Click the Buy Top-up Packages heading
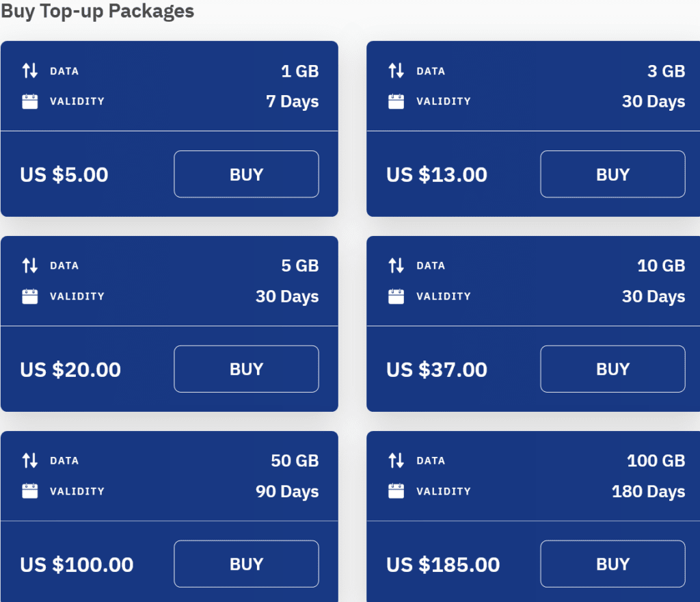 [x=97, y=11]
